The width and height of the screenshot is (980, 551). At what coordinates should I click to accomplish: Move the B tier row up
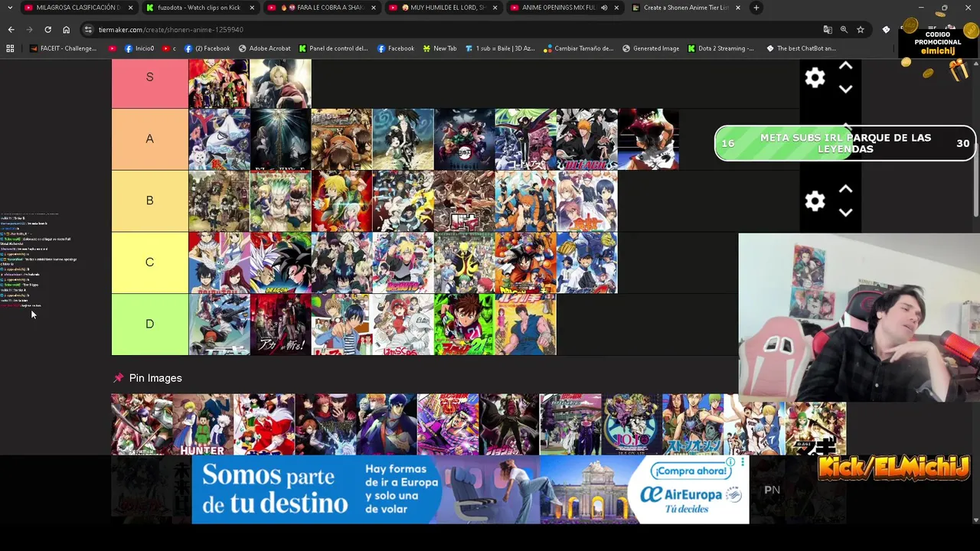pos(846,189)
